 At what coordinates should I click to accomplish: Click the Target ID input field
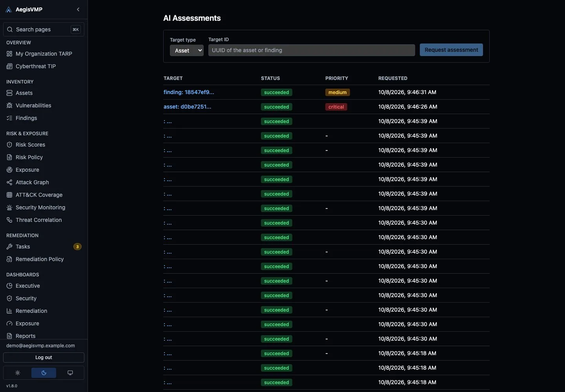click(x=312, y=50)
